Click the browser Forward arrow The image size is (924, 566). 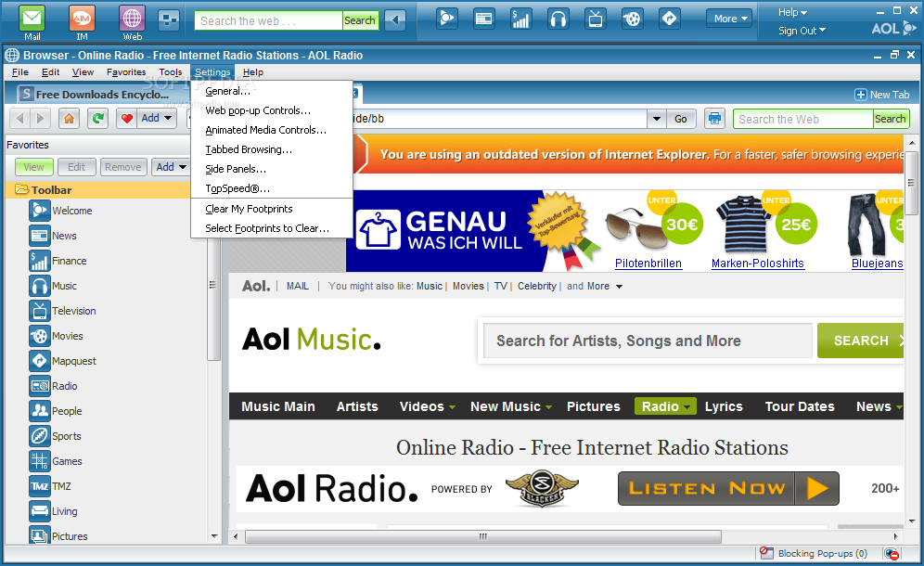click(40, 119)
